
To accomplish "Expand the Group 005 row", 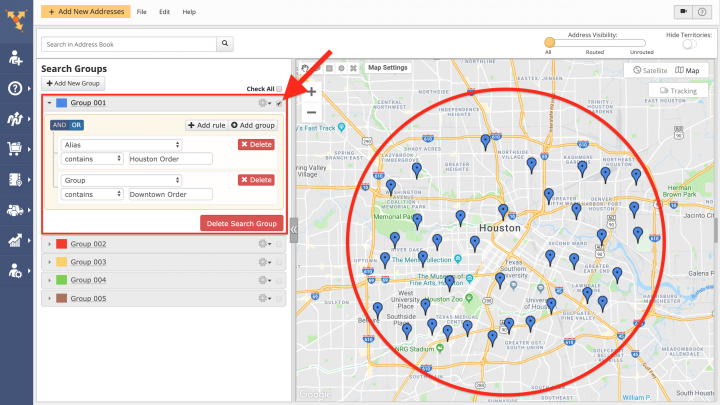I will [x=50, y=298].
